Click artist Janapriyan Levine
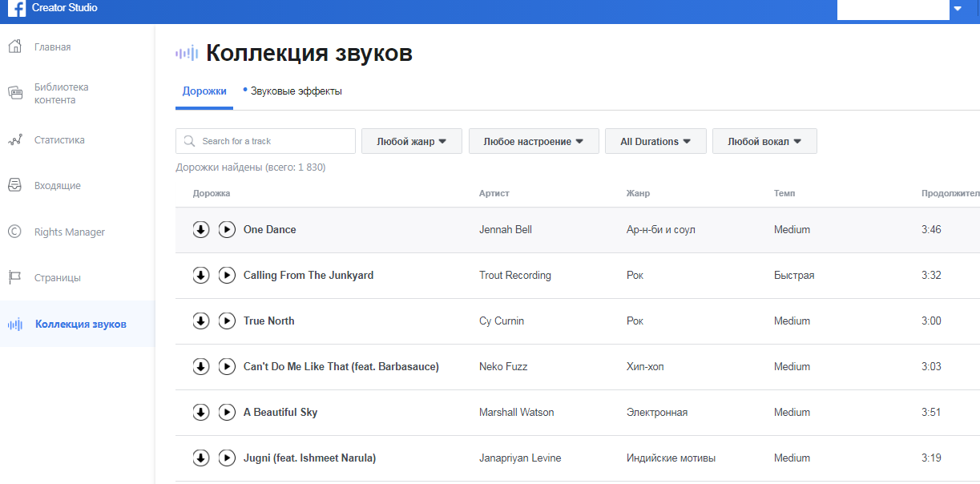 520,458
